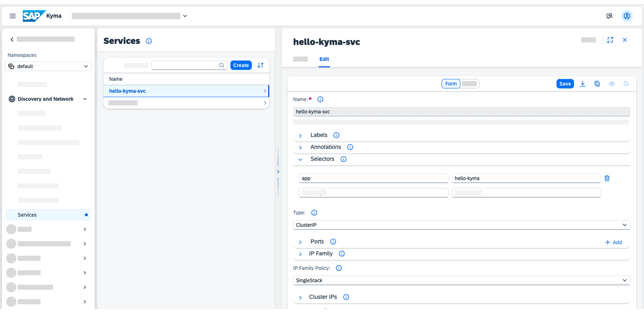
Task: Click the search magnifier in Services list
Action: (222, 65)
